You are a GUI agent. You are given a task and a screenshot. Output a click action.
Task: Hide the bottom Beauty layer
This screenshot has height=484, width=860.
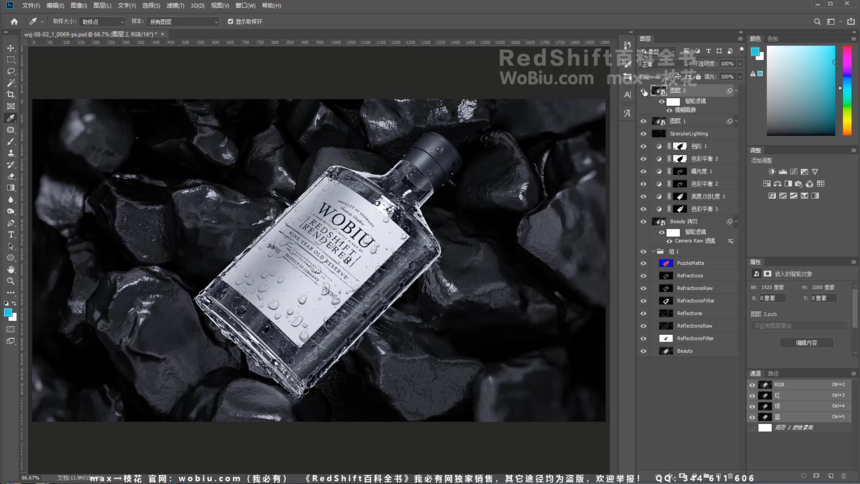point(643,351)
